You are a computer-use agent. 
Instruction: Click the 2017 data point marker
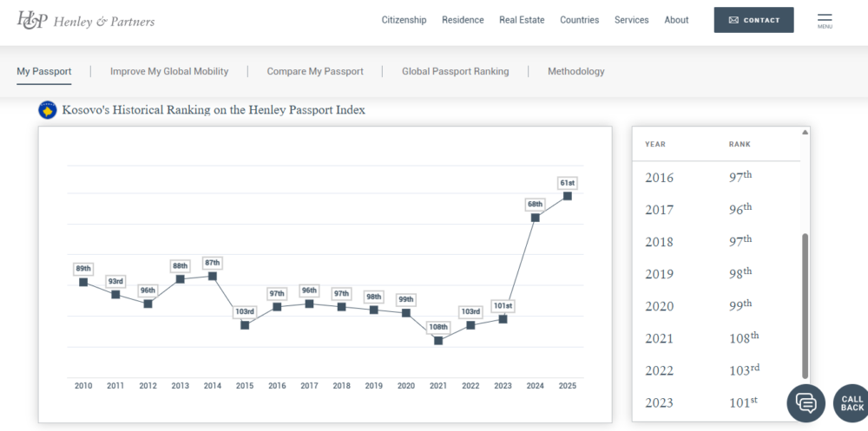click(x=310, y=304)
